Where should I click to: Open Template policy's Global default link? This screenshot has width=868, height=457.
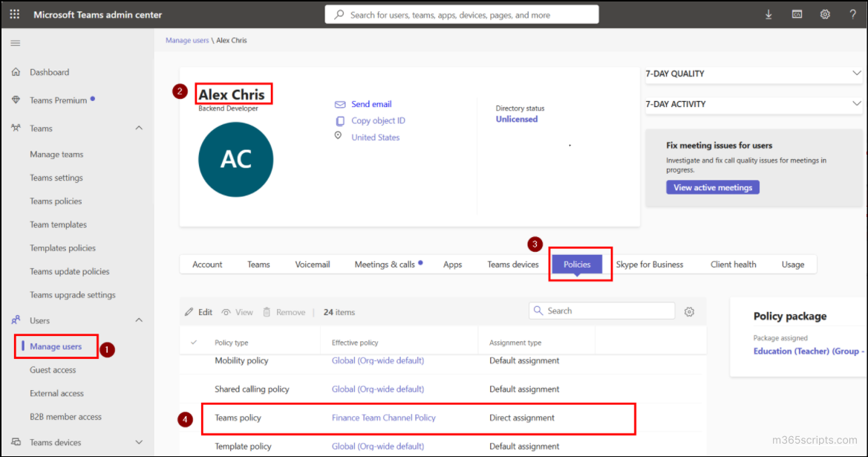(377, 447)
